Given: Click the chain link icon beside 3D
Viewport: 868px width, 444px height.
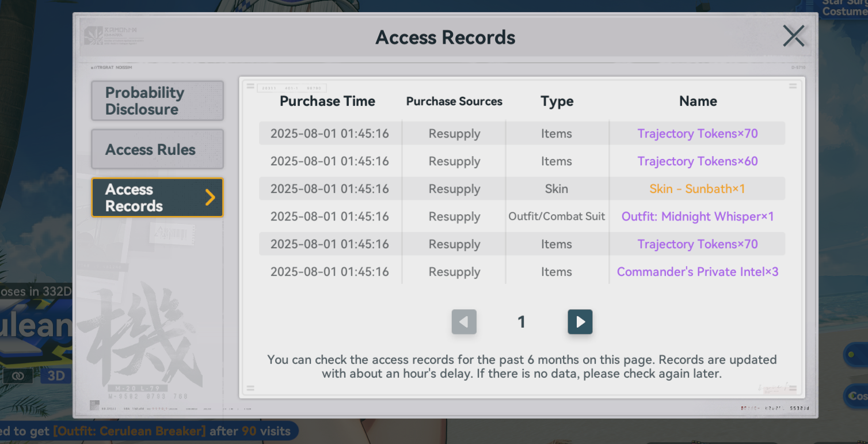Looking at the screenshot, I should [18, 376].
